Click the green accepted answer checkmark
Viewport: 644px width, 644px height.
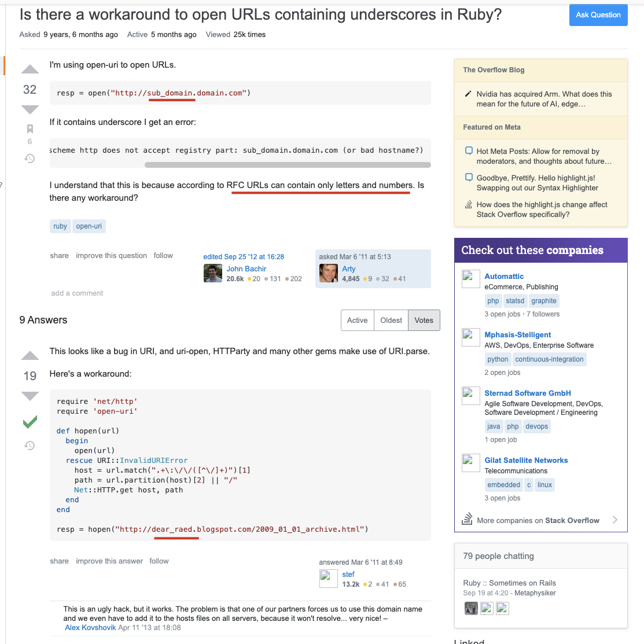click(x=30, y=422)
